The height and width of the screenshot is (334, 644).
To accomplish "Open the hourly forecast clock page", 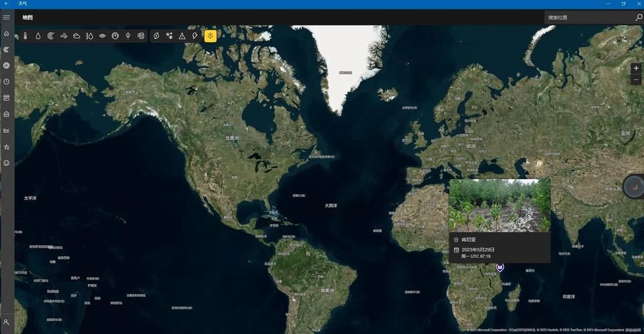I will coord(7,81).
